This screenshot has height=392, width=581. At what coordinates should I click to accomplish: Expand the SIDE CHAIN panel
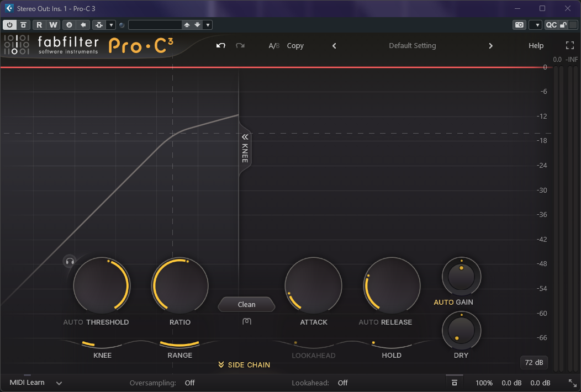pyautogui.click(x=244, y=365)
